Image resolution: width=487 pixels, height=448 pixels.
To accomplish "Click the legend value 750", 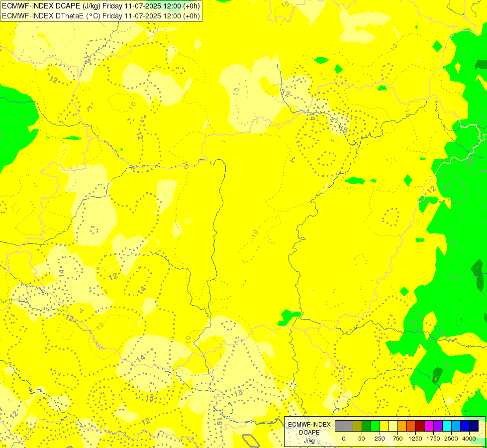I will pyautogui.click(x=397, y=439).
